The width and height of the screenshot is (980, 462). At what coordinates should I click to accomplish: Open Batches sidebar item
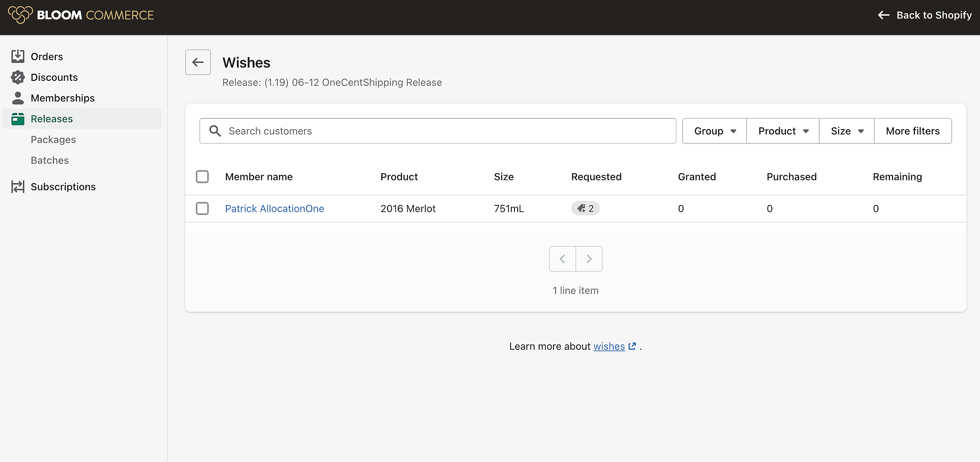pos(50,160)
